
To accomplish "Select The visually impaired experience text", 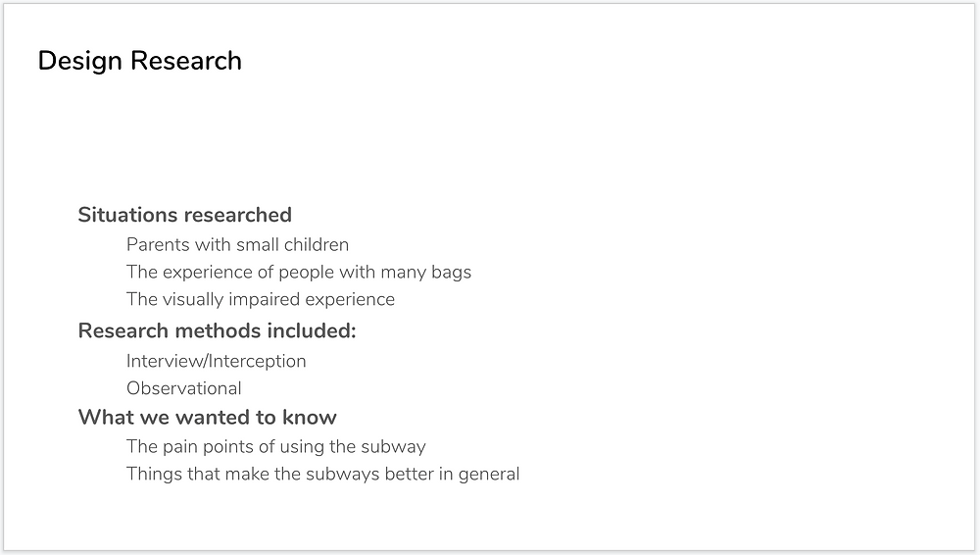I will [x=261, y=300].
